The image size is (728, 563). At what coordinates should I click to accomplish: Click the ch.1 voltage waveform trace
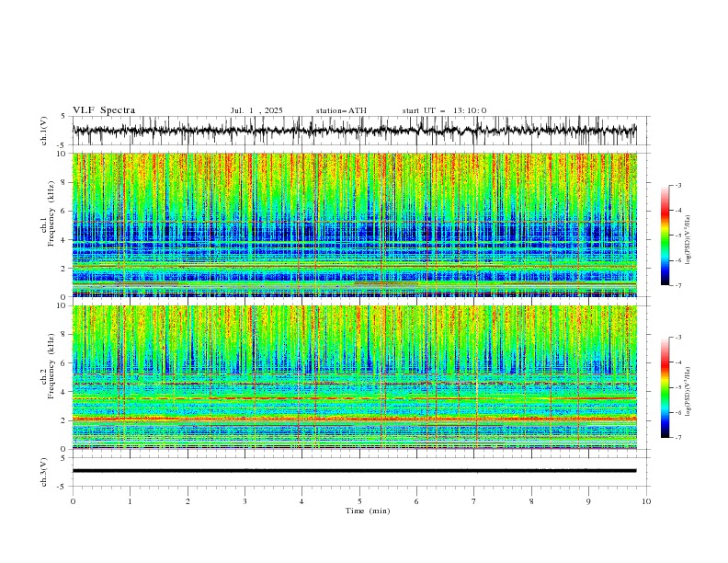(354, 131)
